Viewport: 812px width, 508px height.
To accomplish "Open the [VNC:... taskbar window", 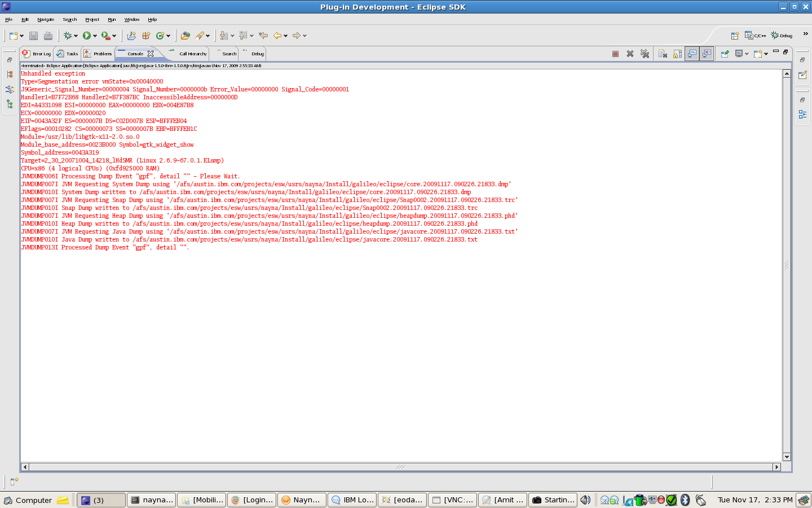I will (x=453, y=500).
